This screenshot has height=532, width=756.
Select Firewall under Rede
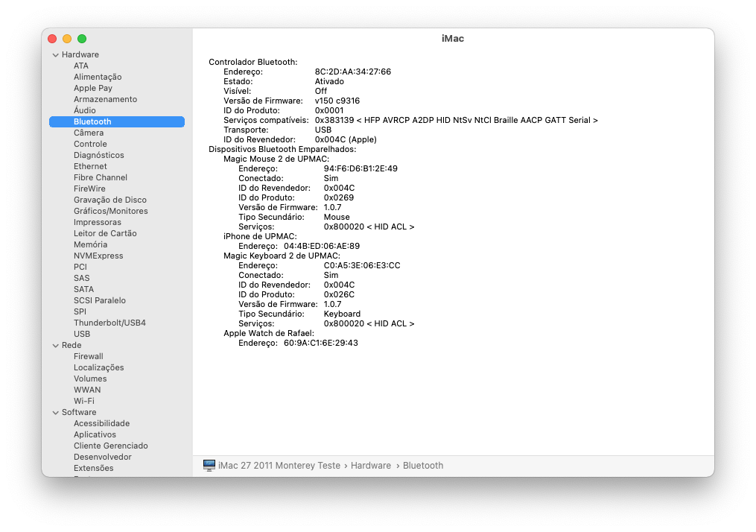(x=88, y=356)
